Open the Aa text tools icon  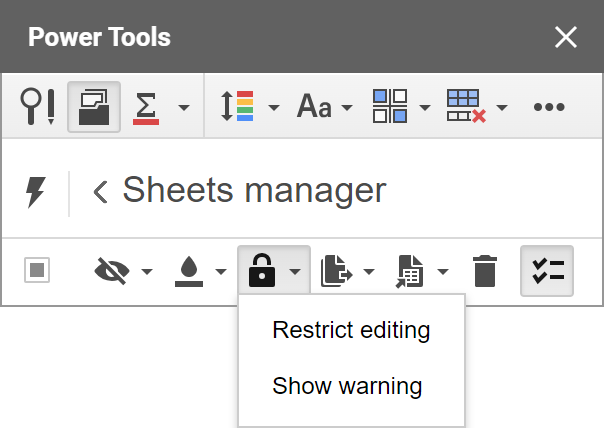(x=314, y=106)
